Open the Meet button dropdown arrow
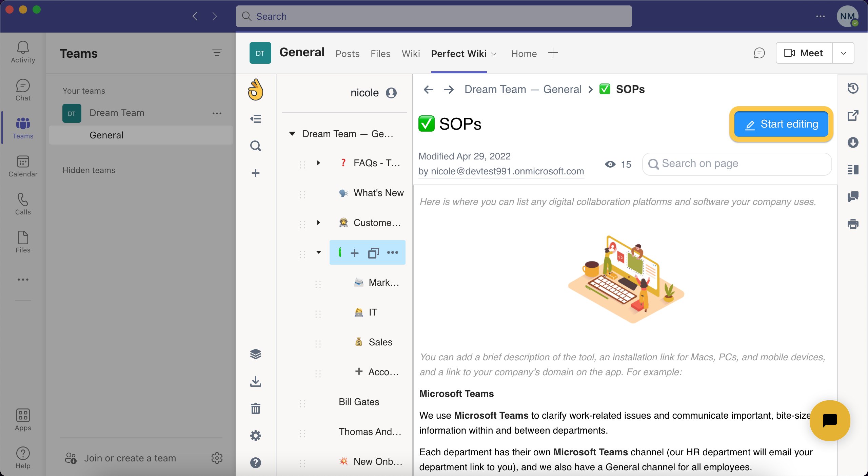The width and height of the screenshot is (868, 476). pos(843,53)
